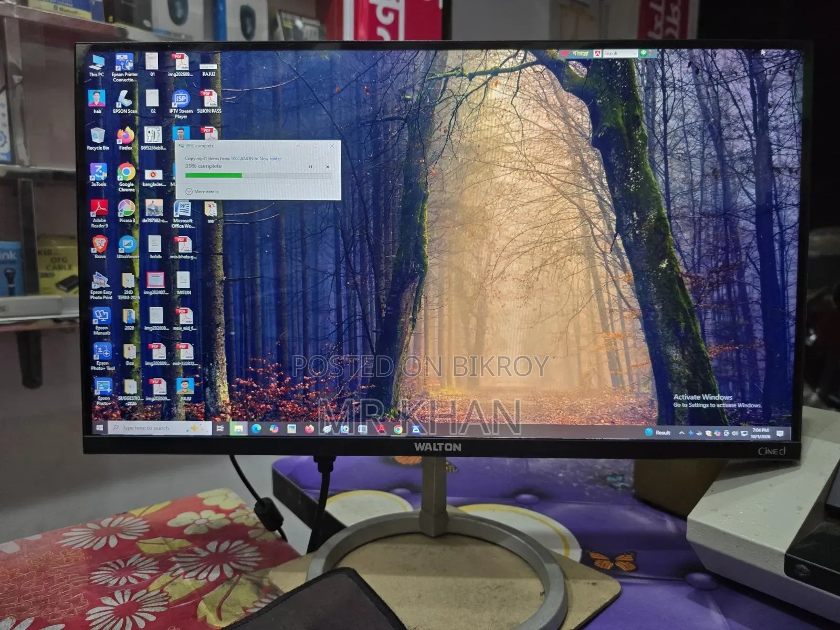This screenshot has height=630, width=840.
Task: Open the 7:04 PM clock calendar
Action: [x=761, y=433]
